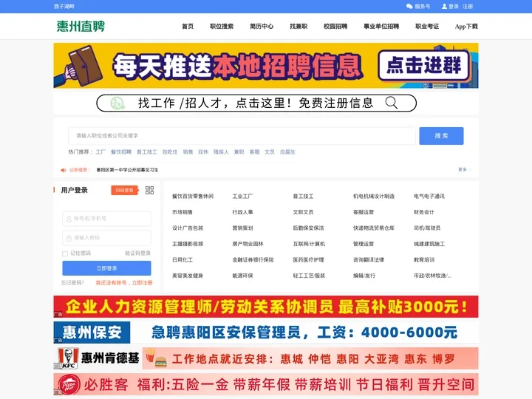Open category 工业工厂
This screenshot has height=399, width=532.
click(x=242, y=196)
